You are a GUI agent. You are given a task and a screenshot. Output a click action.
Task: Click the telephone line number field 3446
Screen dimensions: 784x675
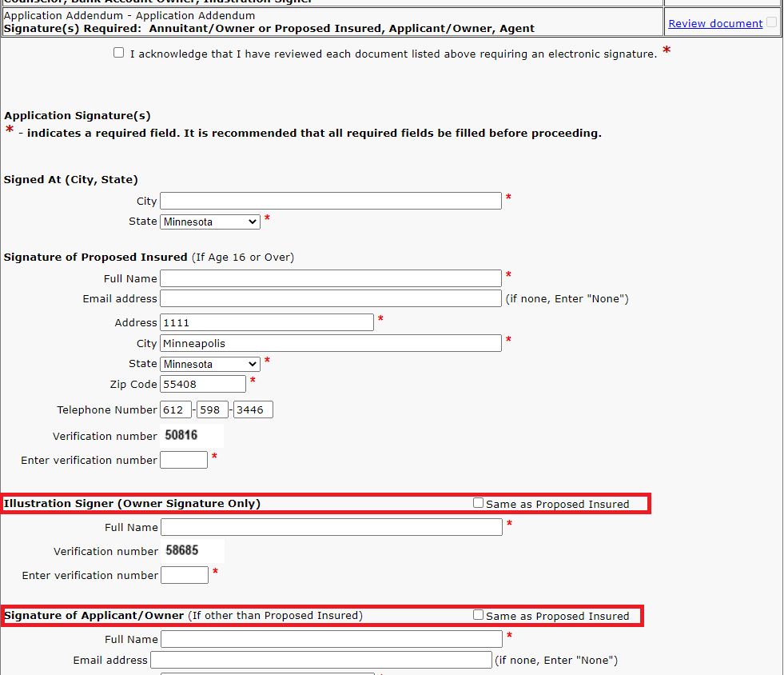pos(253,409)
